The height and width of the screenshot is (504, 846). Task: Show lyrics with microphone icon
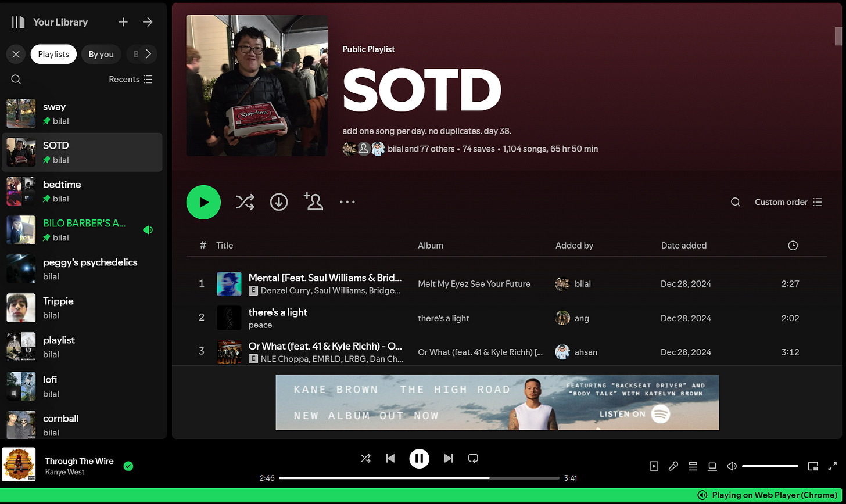[673, 466]
